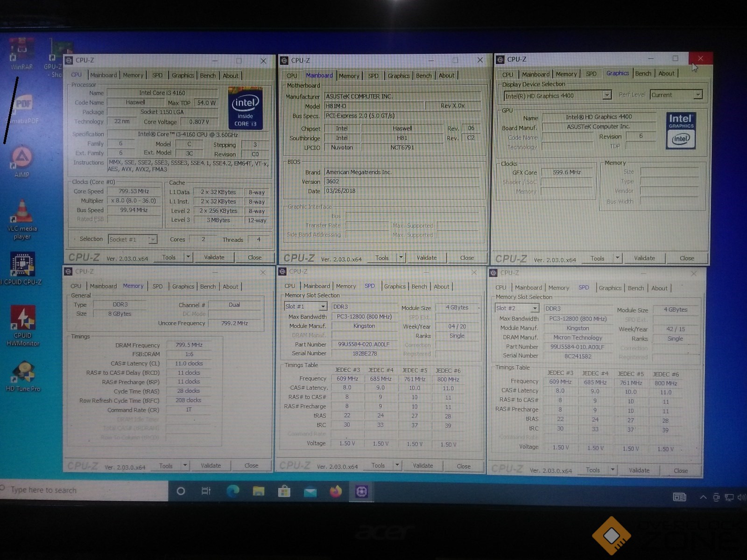
Task: Click the Level 3 cache value 3 MBytes
Action: 218,220
